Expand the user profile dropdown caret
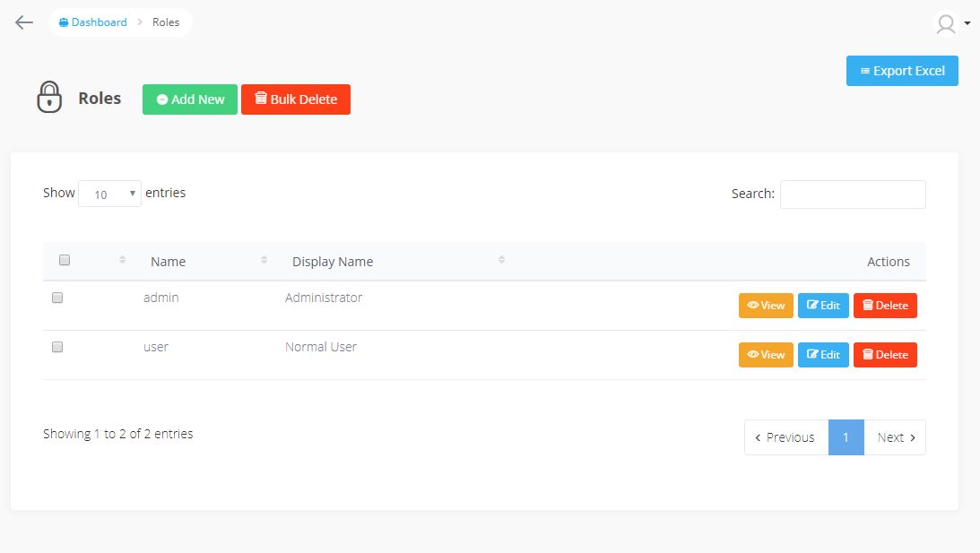The image size is (980, 553). click(967, 23)
